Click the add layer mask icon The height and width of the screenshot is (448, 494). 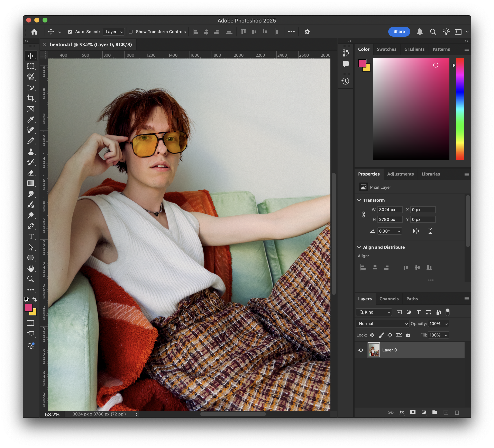tap(413, 412)
